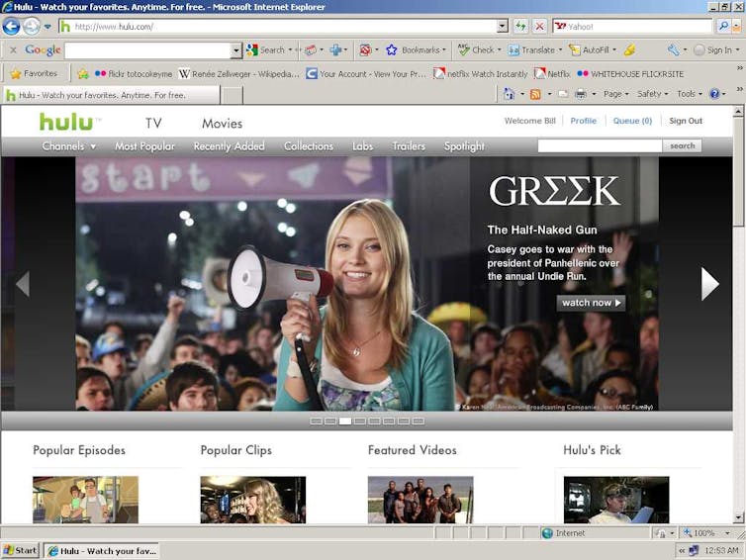Open the Flickr totocokeyme favorite

pos(134,74)
